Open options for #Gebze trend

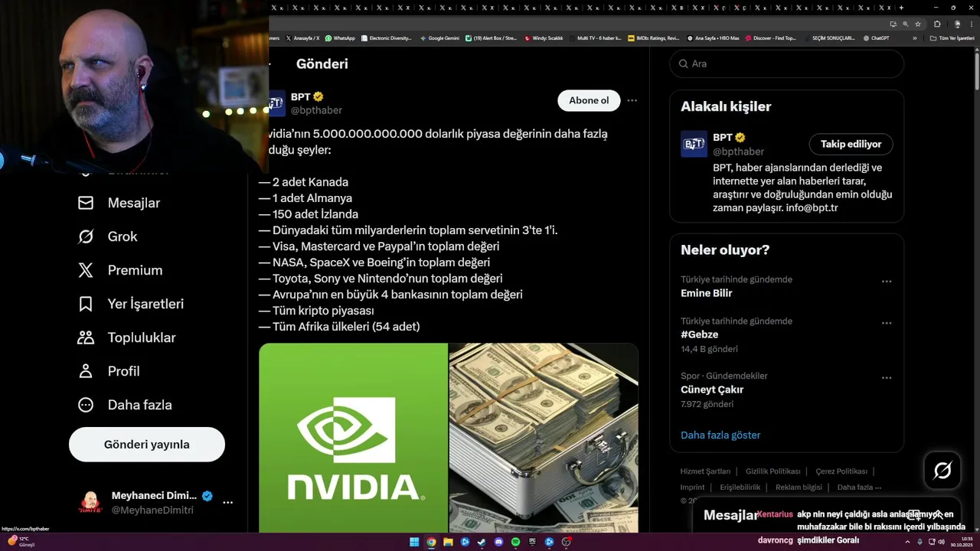pyautogui.click(x=887, y=323)
